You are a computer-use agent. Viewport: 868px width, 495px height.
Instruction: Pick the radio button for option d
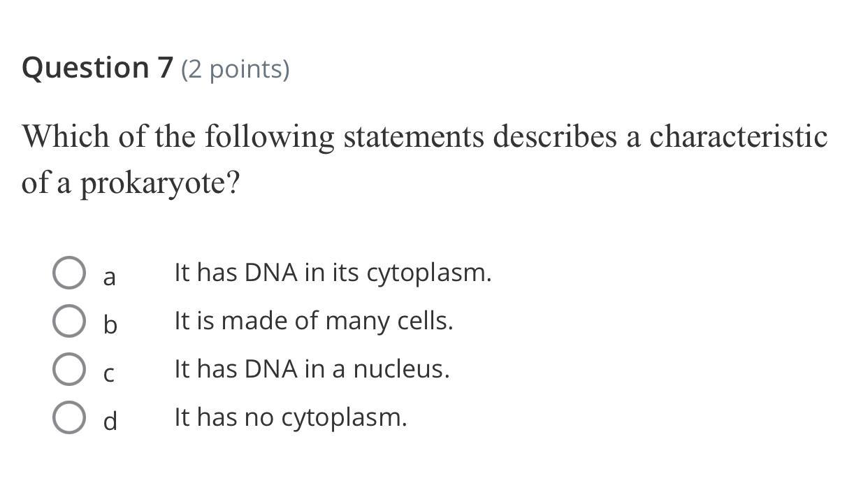(x=69, y=417)
